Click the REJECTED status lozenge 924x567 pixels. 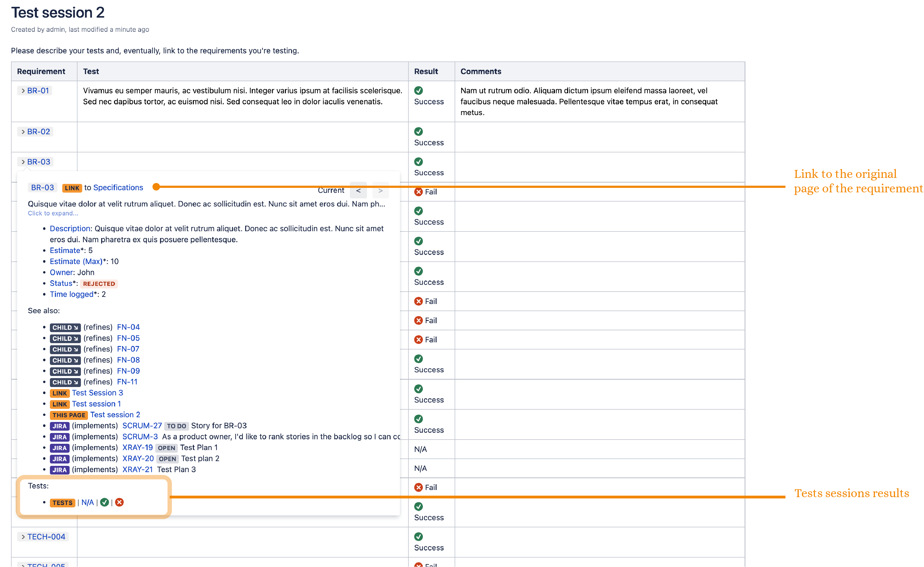[x=99, y=284]
